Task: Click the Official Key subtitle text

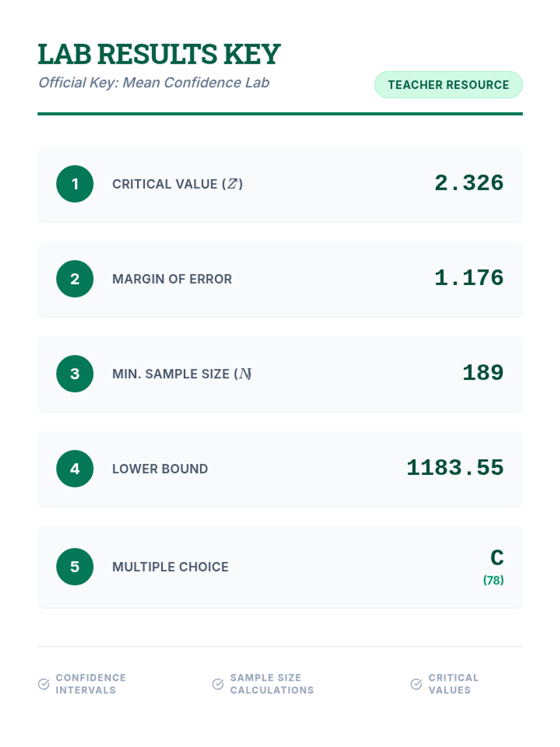Action: pos(154,83)
